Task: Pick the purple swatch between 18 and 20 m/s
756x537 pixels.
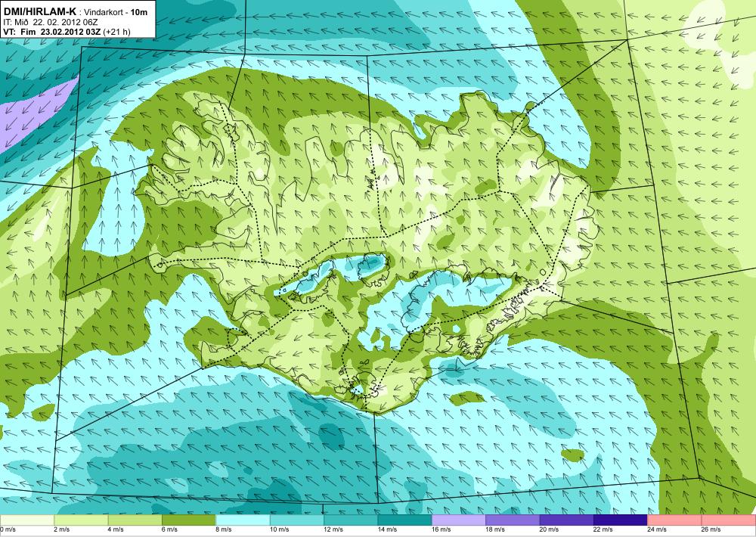Action: tap(513, 520)
